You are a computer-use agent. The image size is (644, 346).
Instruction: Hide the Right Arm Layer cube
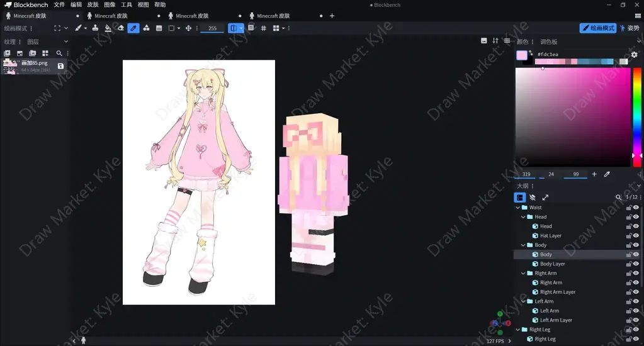coord(636,292)
